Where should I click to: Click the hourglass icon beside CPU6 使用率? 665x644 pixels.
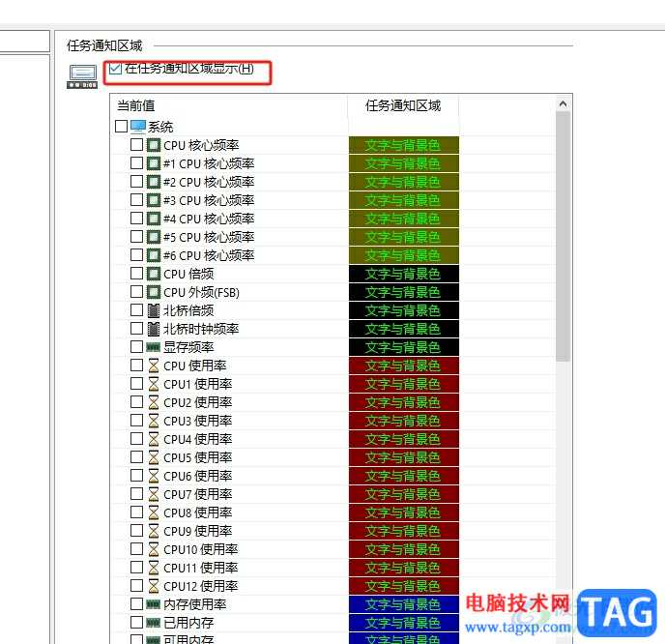[x=154, y=476]
